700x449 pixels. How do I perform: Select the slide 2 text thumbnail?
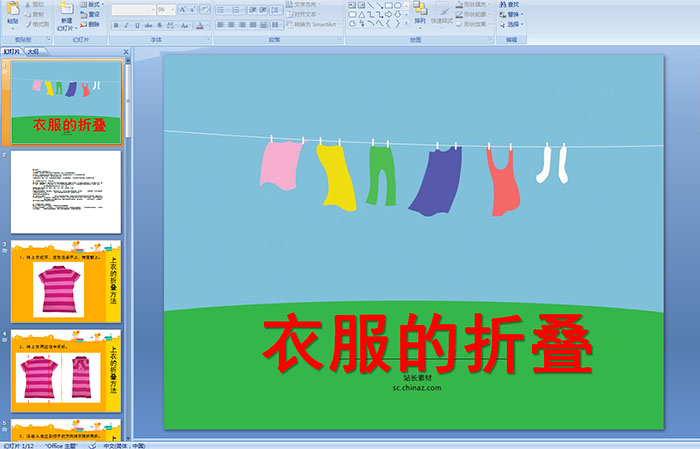[x=66, y=192]
